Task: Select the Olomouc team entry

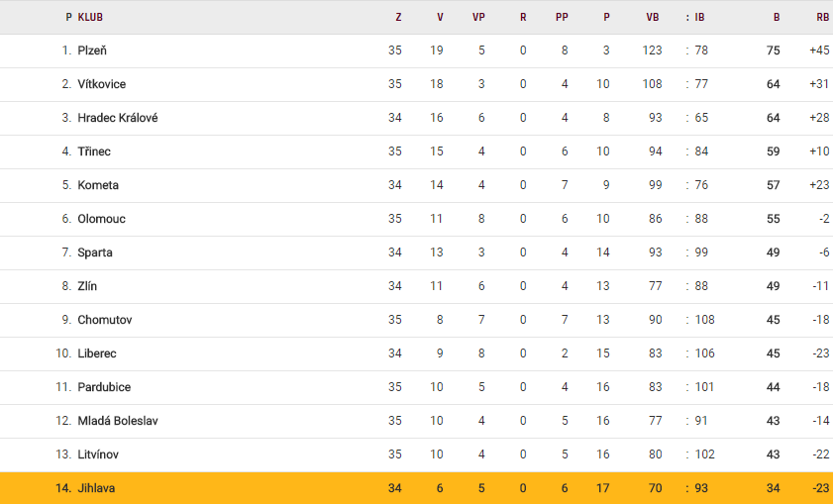Action: coord(101,219)
